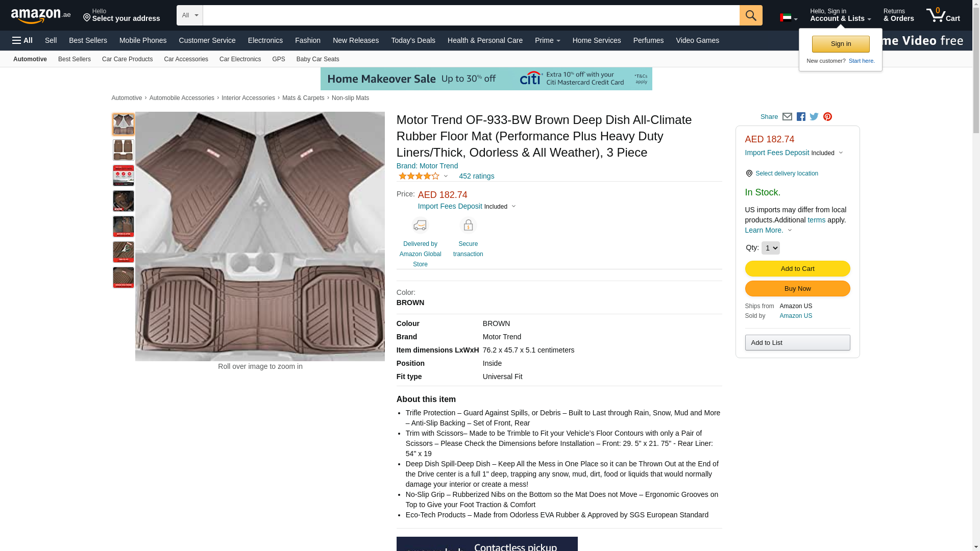This screenshot has height=551, width=980.
Task: Open the All hamburger menu
Action: [22, 40]
